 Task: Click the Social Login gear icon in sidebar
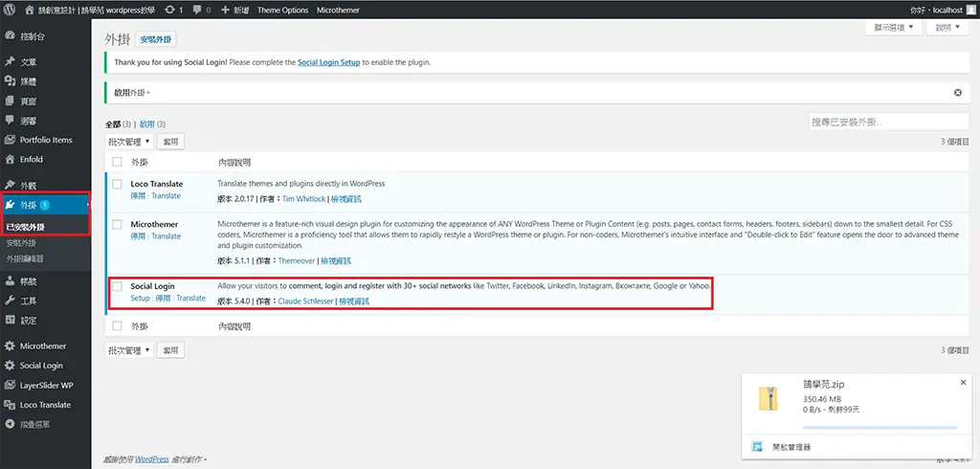click(x=10, y=366)
